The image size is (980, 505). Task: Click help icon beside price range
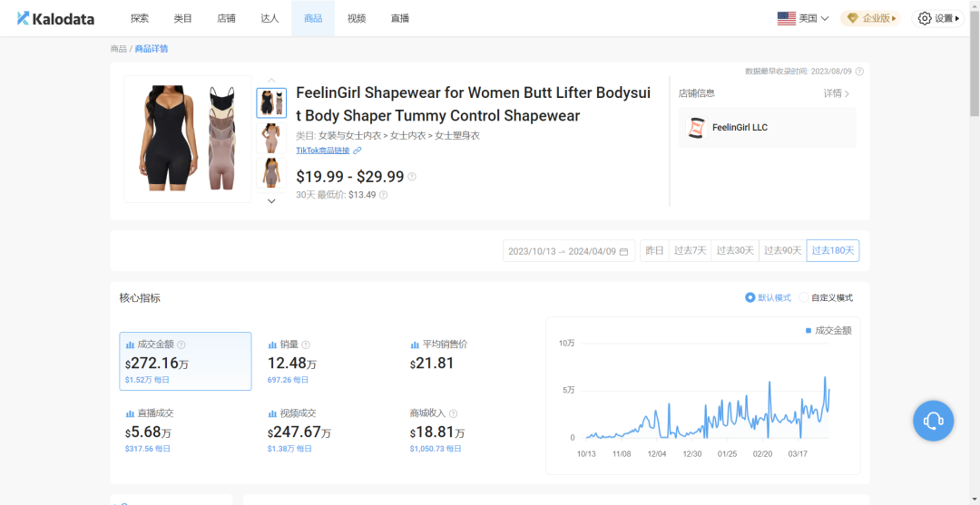(x=412, y=177)
